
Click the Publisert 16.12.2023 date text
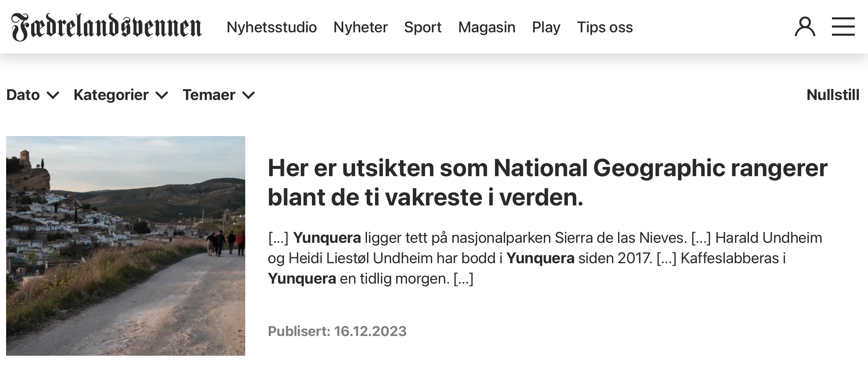tap(337, 331)
